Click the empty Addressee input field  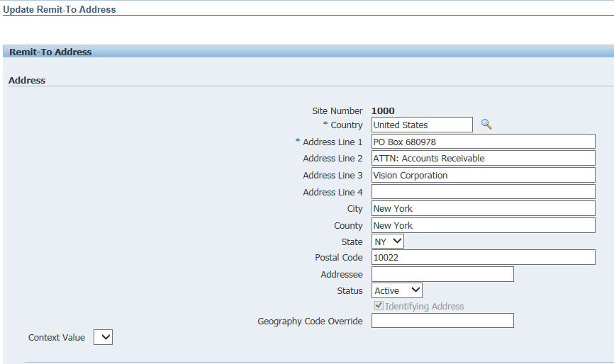442,274
